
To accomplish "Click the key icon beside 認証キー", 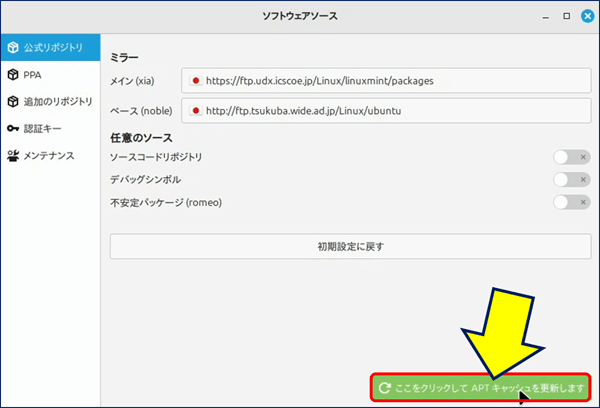I will (13, 129).
